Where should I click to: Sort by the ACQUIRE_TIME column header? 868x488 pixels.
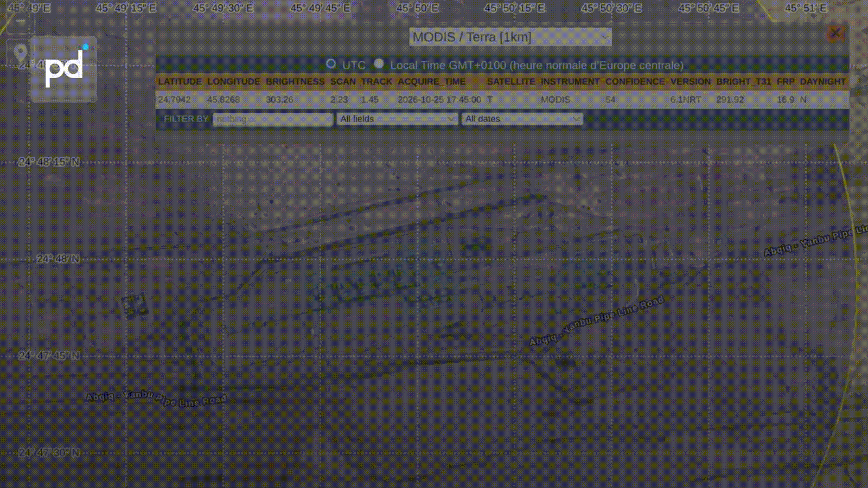click(431, 81)
